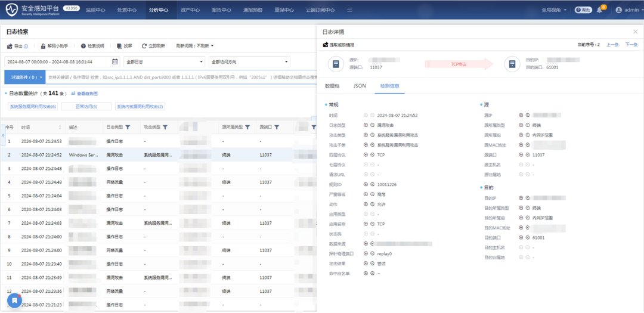Go to 通报预警 menu
Image resolution: width=644 pixels, height=313 pixels.
point(253,10)
